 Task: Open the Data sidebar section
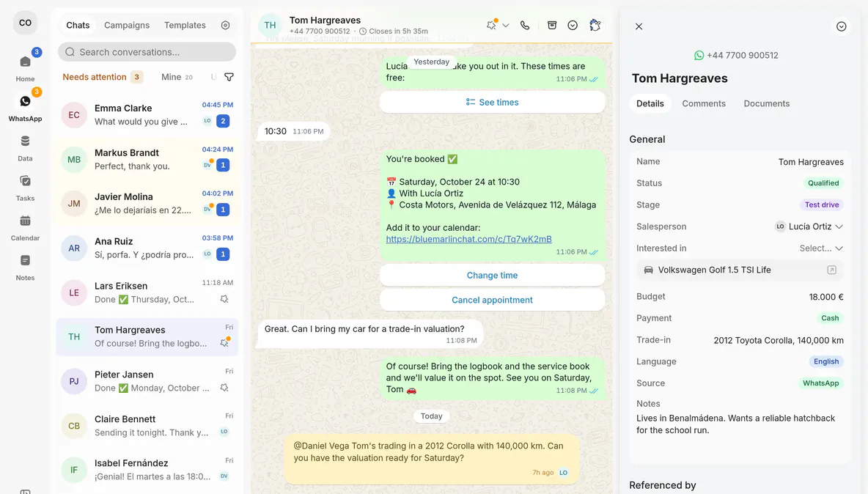25,147
